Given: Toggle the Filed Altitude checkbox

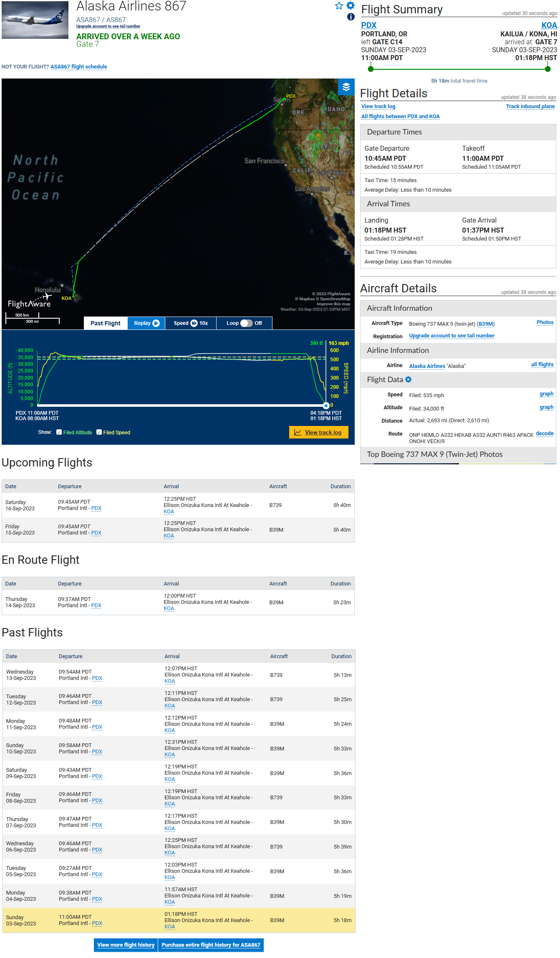Looking at the screenshot, I should pyautogui.click(x=59, y=432).
